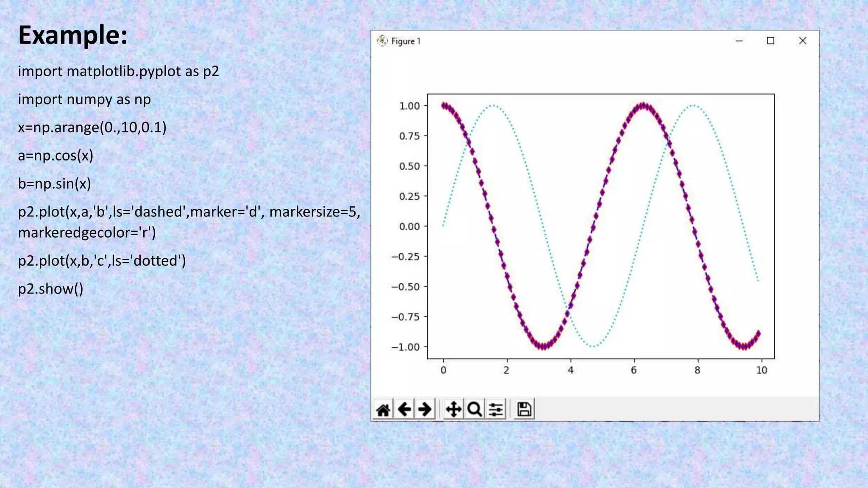Click the x=np.arange(0.,10,0.1) line
This screenshot has width=868, height=488.
[92, 127]
